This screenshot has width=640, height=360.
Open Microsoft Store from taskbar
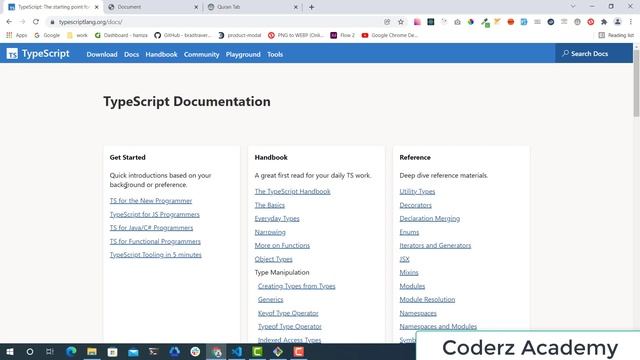(x=112, y=351)
